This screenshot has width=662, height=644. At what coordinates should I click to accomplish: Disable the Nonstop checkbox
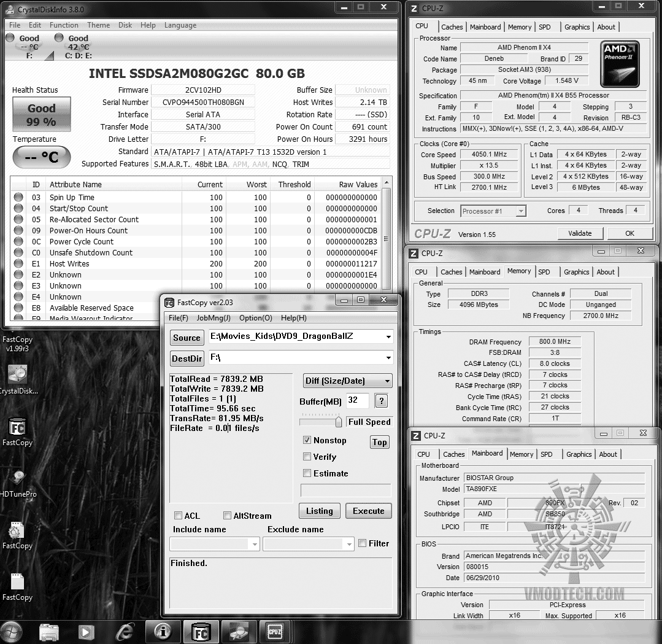click(307, 440)
